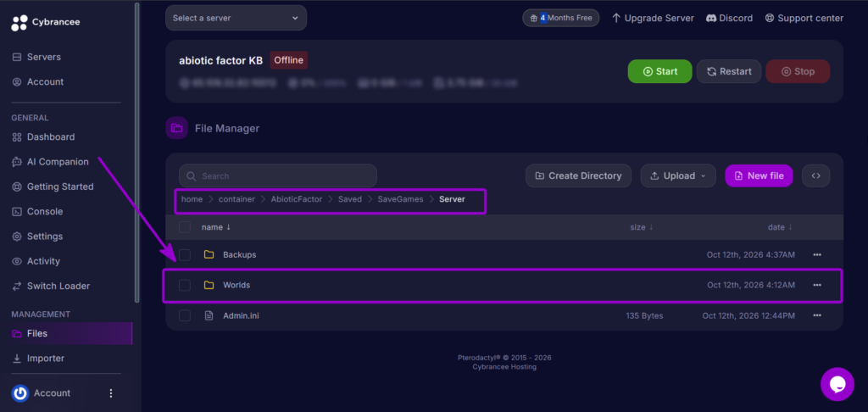This screenshot has width=868, height=412.
Task: Navigate to AbioticFactor in breadcrumb
Action: 296,199
